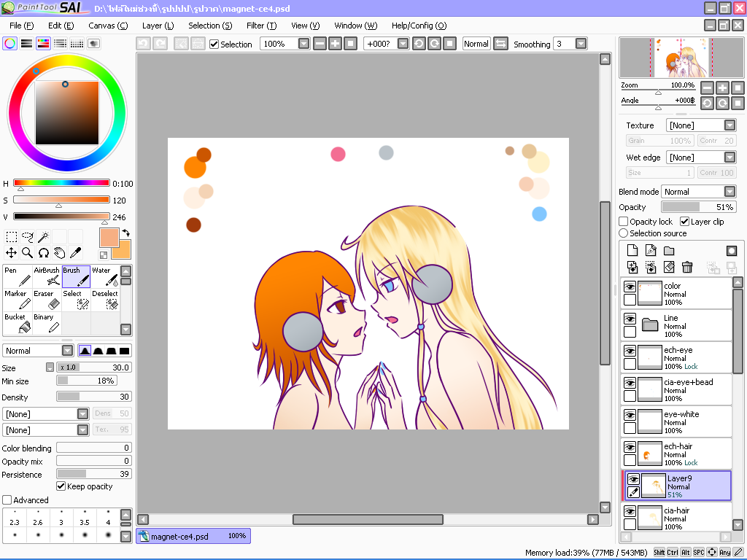Choose the Deselect brush tool
Image resolution: width=747 pixels, height=560 pixels.
[x=105, y=300]
